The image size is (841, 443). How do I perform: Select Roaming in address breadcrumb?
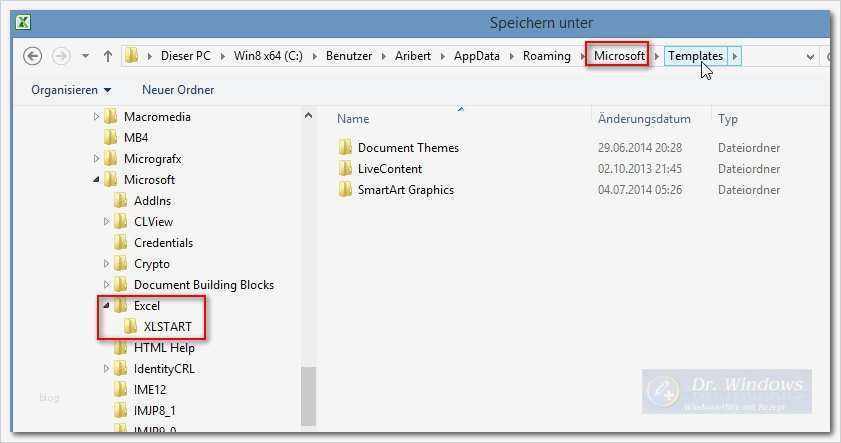(547, 56)
